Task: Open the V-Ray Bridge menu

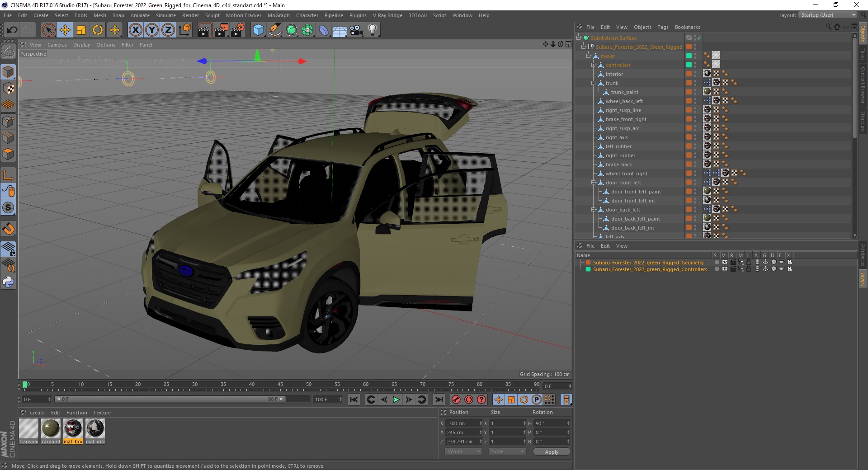Action: coord(387,15)
